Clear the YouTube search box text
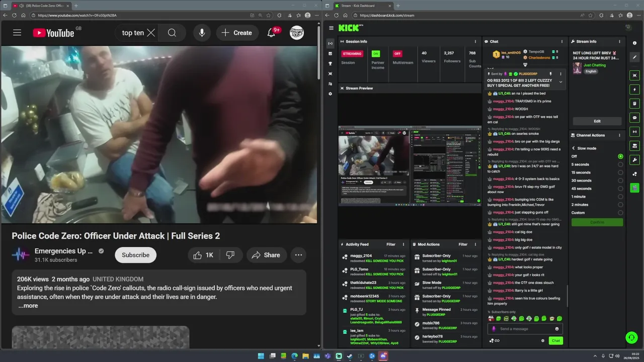This screenshot has height=362, width=644. coord(151,33)
